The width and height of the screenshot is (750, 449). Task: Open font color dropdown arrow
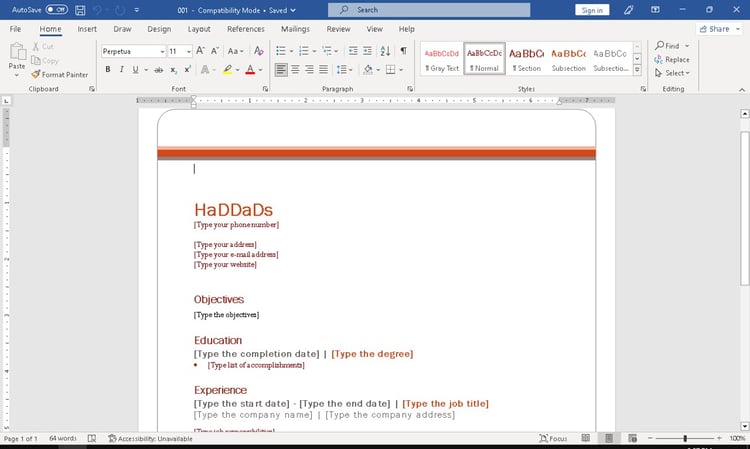tap(261, 70)
